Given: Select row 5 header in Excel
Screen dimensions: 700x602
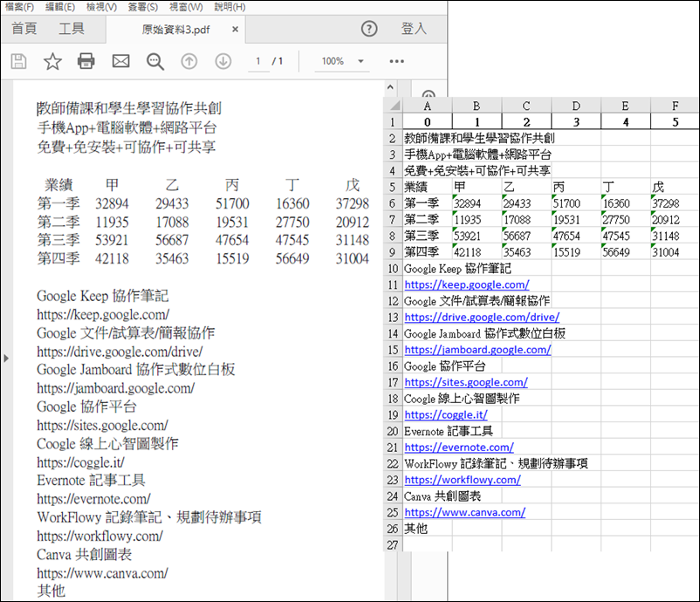Looking at the screenshot, I should pyautogui.click(x=393, y=187).
